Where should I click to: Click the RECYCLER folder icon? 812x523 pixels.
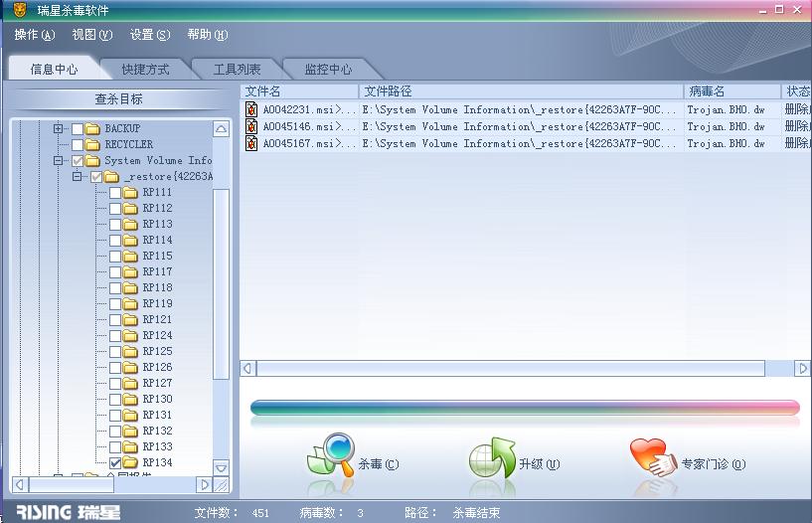click(x=92, y=144)
